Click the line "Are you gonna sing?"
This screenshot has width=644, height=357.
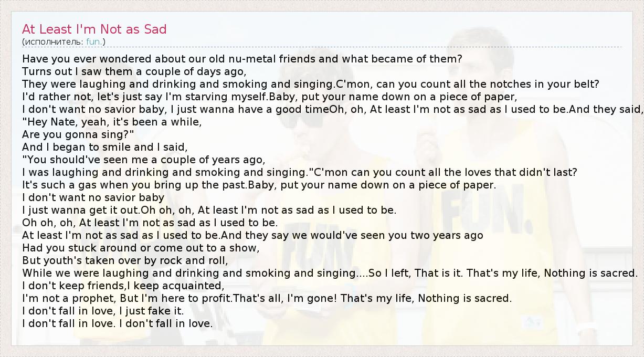pos(79,134)
